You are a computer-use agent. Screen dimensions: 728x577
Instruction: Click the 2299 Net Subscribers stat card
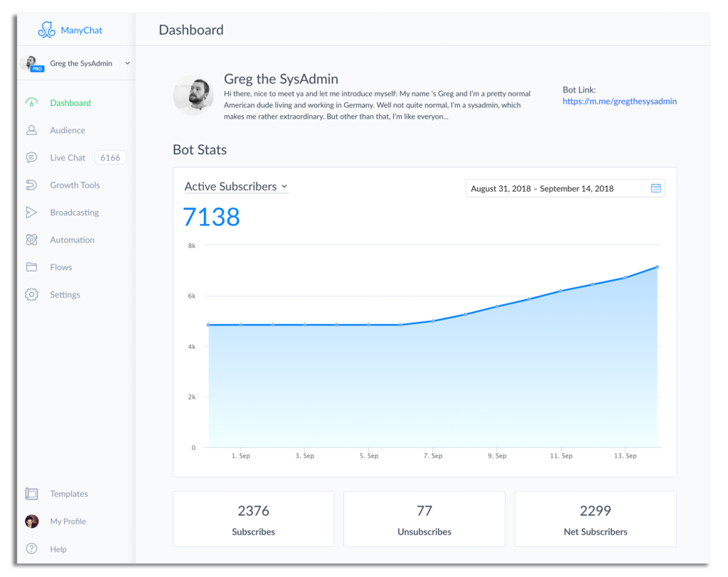tap(595, 519)
